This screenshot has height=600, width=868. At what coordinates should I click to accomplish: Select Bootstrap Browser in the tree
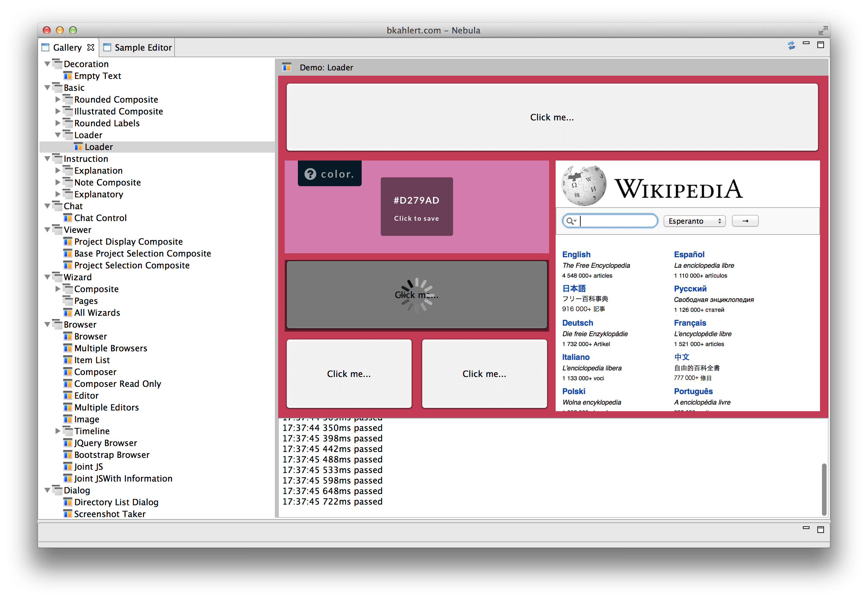[111, 455]
